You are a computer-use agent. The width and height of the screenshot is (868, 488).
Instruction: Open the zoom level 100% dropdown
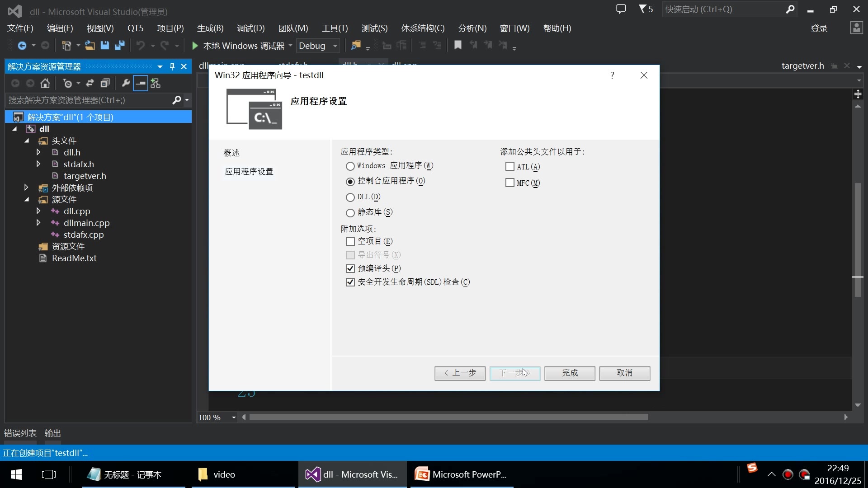tap(234, 418)
